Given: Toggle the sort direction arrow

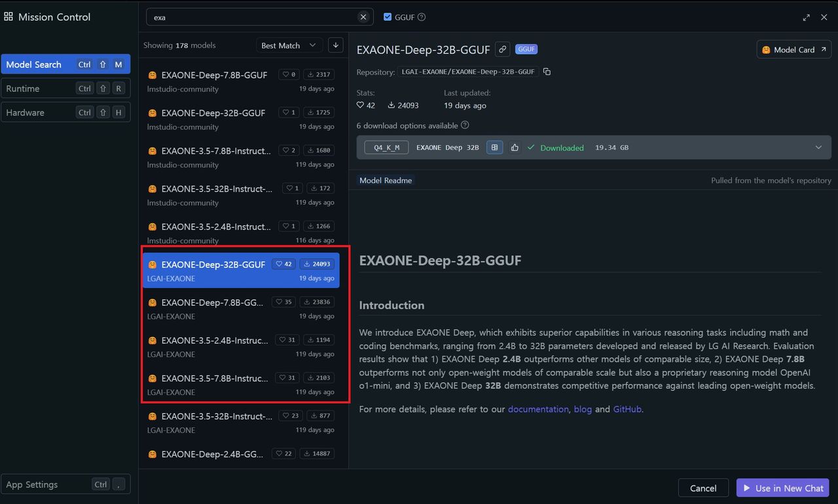Looking at the screenshot, I should coord(336,45).
